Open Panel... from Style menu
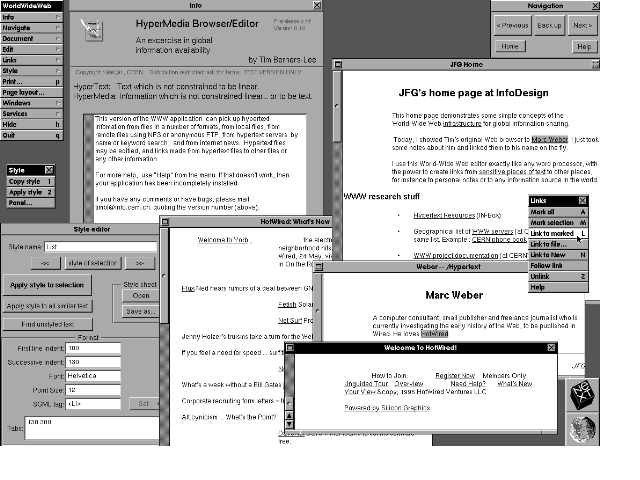The height and width of the screenshot is (480, 640). tap(31, 203)
